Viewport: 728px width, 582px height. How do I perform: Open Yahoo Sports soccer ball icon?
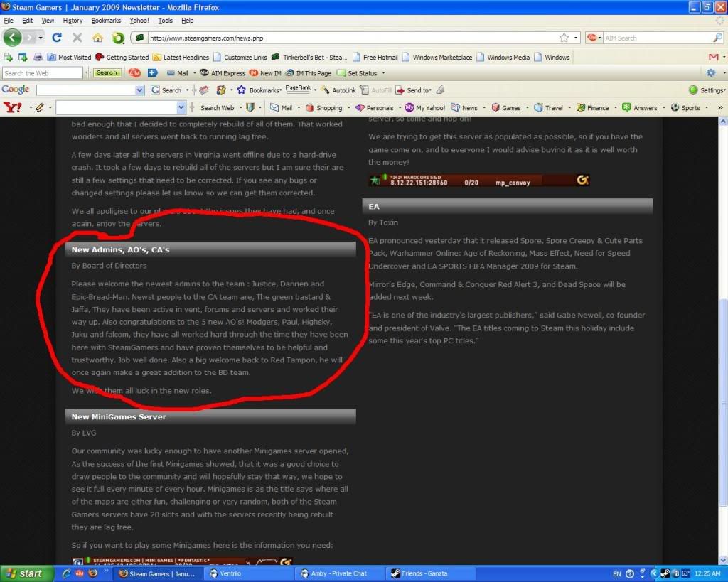(675, 108)
